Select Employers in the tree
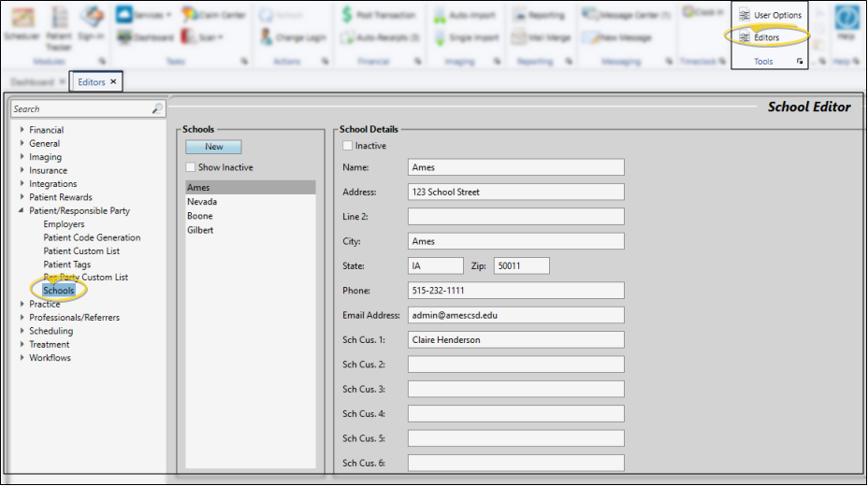This screenshot has width=868, height=486. [64, 224]
